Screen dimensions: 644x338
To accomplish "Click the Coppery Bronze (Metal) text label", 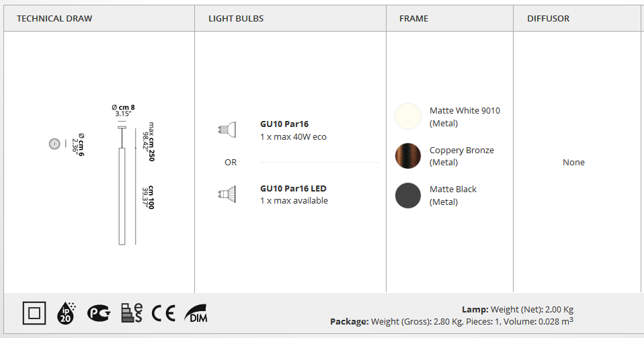I will (x=462, y=156).
